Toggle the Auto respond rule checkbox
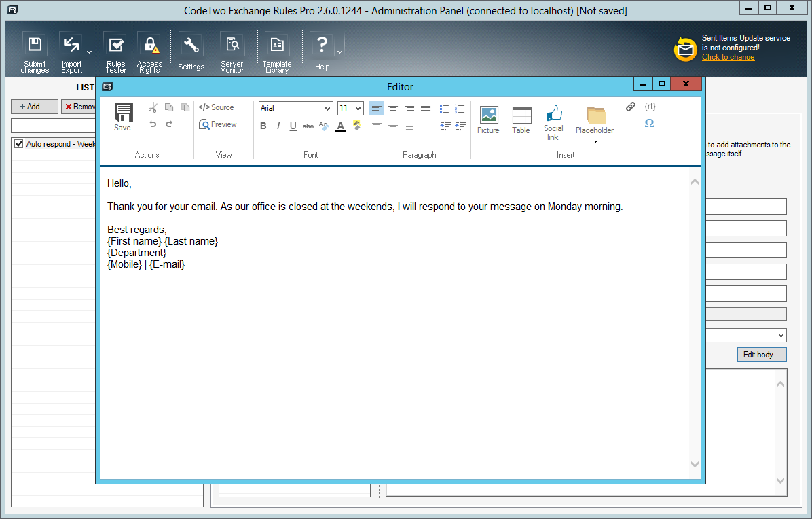The height and width of the screenshot is (519, 812). pyautogui.click(x=18, y=144)
